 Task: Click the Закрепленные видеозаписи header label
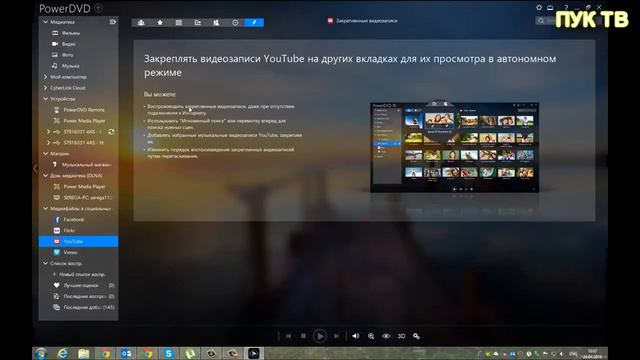pos(366,20)
